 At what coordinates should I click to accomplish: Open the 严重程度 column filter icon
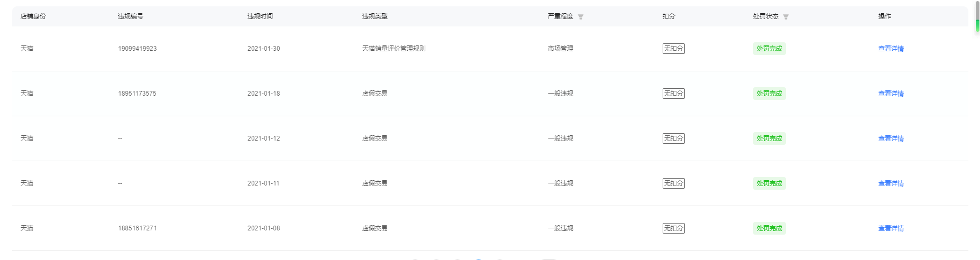pos(581,17)
